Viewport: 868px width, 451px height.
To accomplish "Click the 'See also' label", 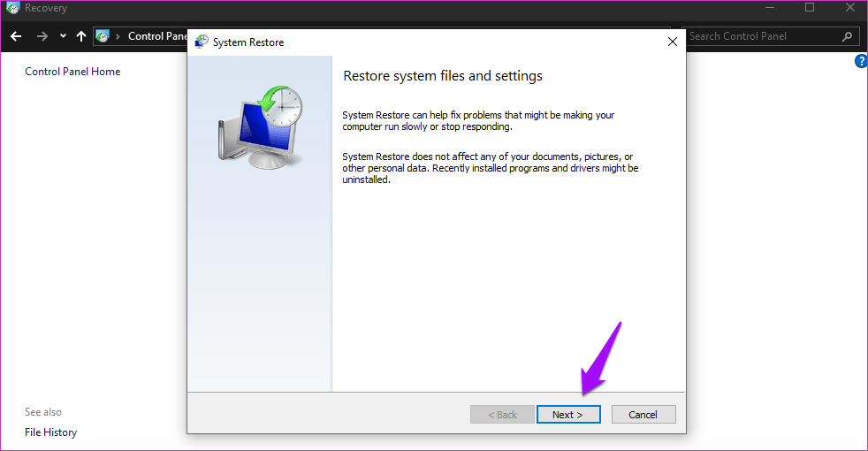I will pos(43,412).
